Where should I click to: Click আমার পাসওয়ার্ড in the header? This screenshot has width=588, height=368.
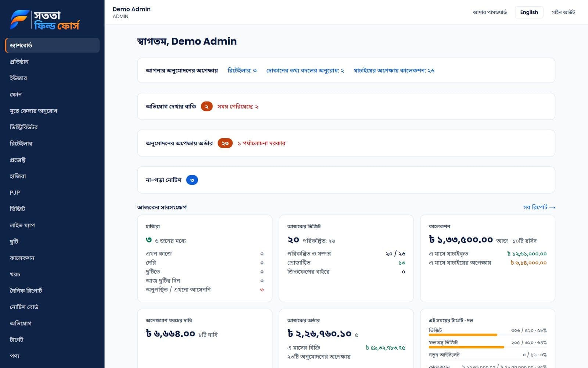tap(490, 12)
